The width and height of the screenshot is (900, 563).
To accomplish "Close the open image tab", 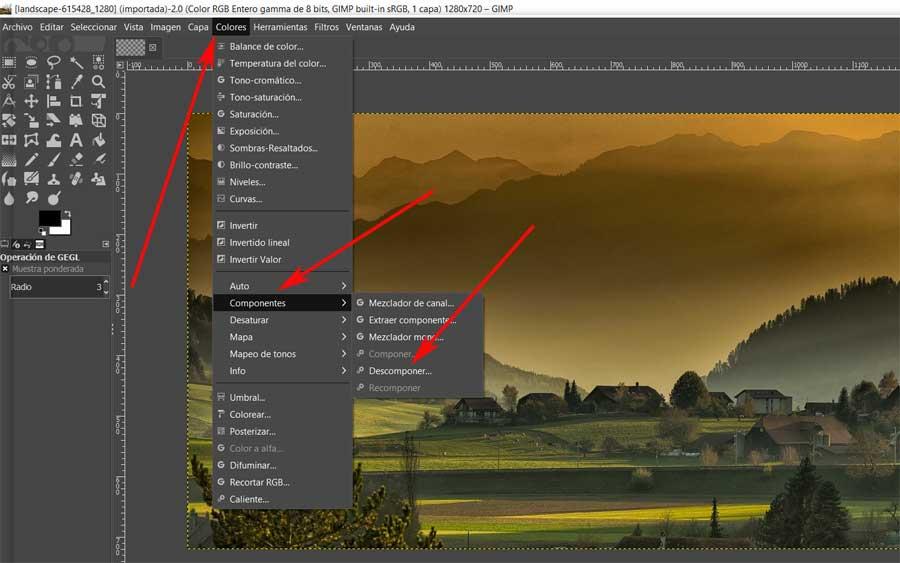I will [153, 47].
